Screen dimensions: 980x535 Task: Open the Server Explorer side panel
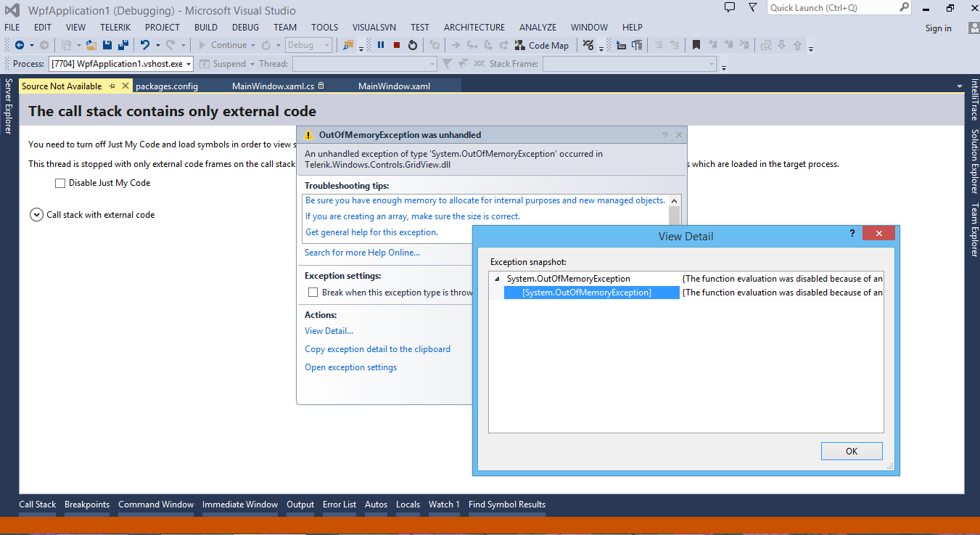(9, 106)
